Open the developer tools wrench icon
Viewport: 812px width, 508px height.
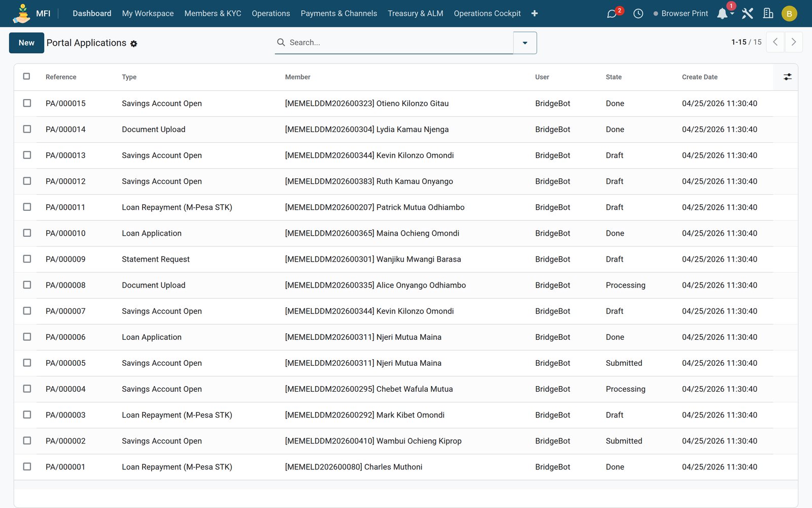click(747, 14)
